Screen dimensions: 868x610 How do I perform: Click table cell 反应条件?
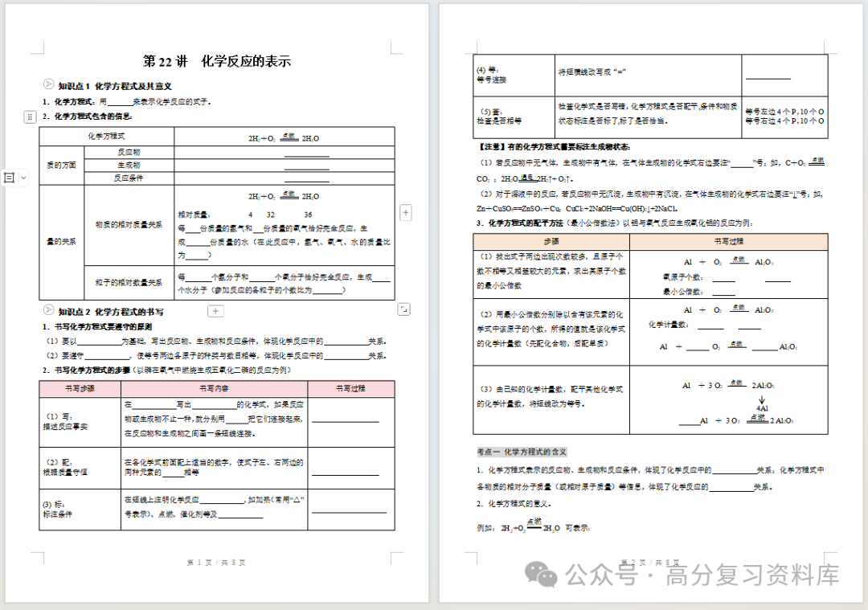(x=129, y=178)
